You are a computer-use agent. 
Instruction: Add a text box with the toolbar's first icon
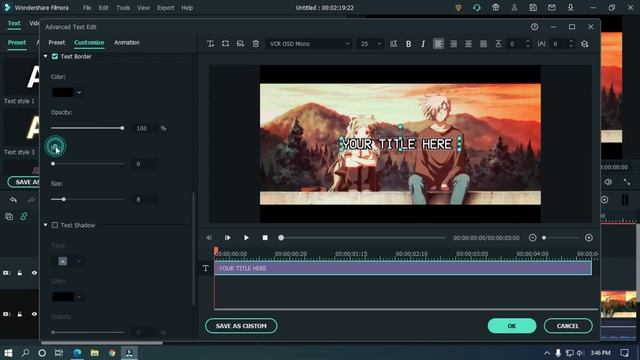[210, 44]
